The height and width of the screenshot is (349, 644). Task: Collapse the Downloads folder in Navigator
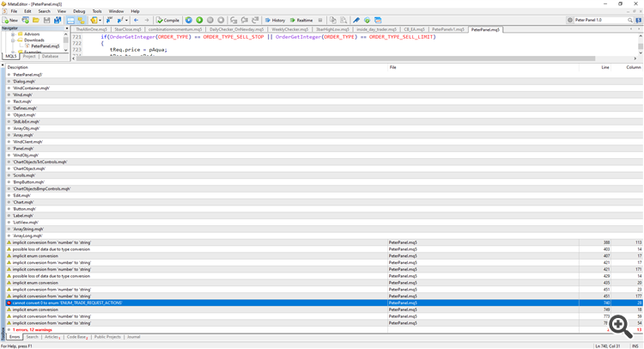click(13, 40)
